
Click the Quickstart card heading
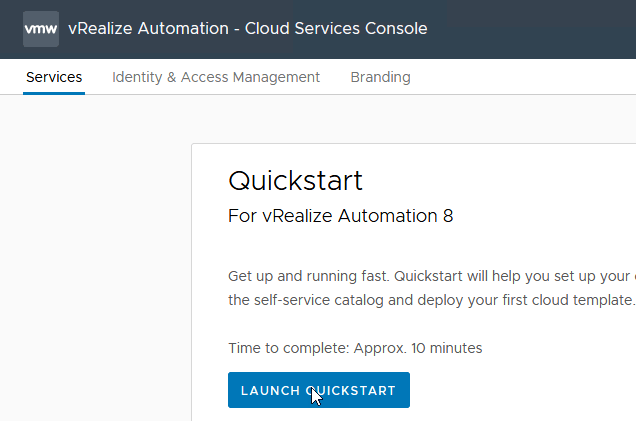295,181
